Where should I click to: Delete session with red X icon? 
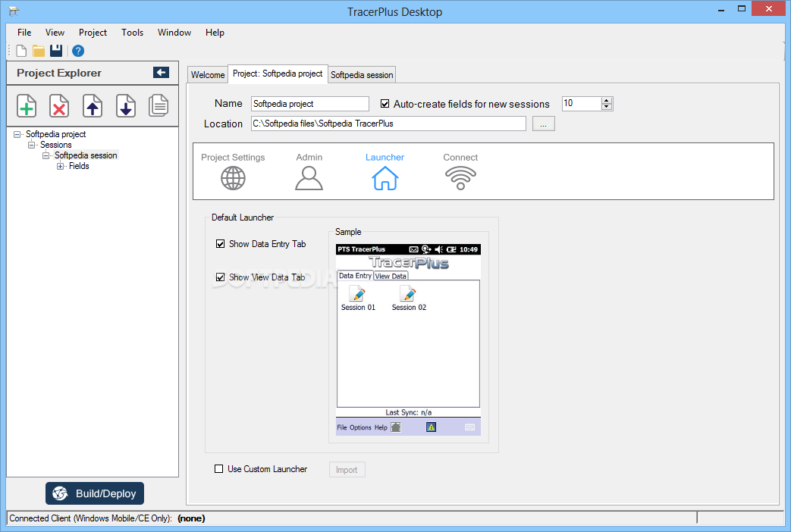click(59, 106)
